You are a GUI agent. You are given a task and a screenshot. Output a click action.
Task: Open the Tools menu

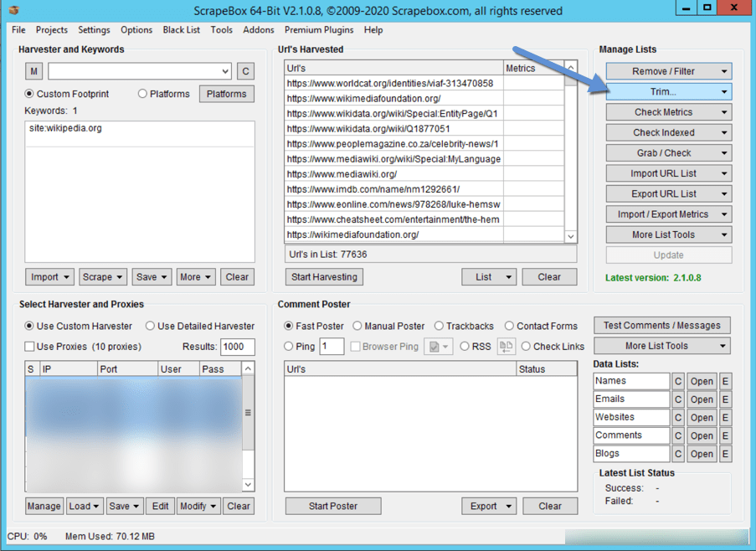tap(221, 30)
